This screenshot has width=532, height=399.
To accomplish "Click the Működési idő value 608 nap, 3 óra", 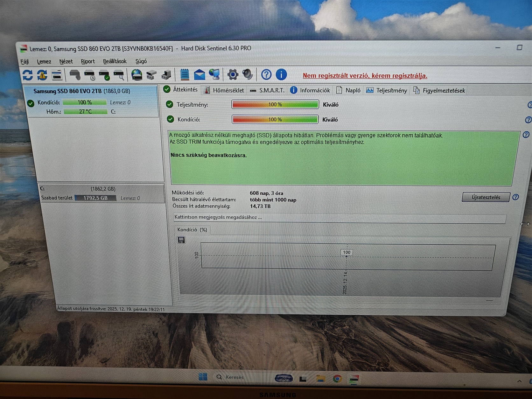I will [266, 193].
